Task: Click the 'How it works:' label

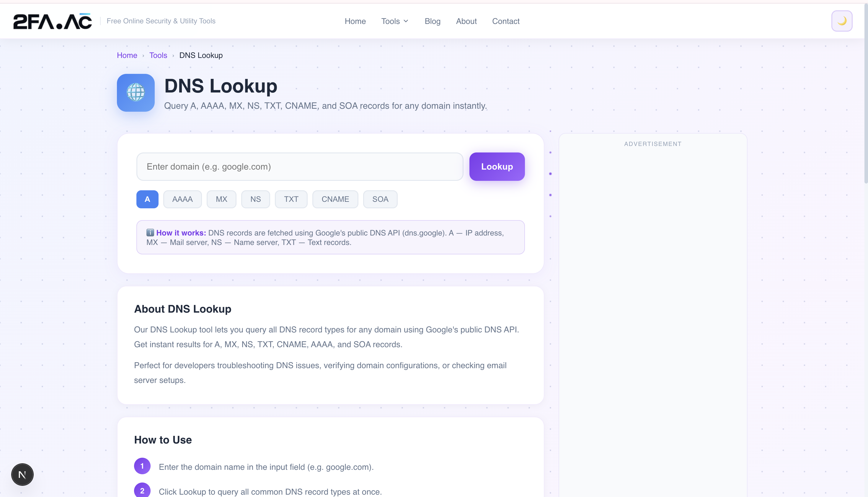Action: tap(181, 233)
